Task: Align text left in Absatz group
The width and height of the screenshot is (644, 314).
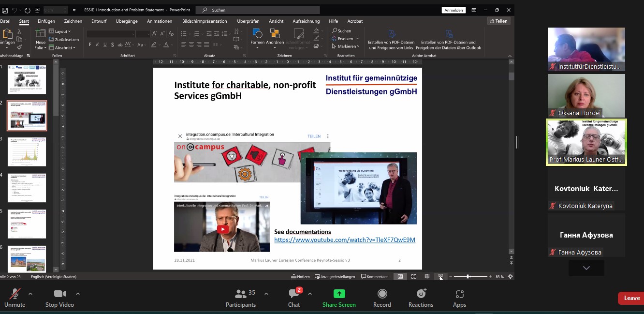Action: 184,45
